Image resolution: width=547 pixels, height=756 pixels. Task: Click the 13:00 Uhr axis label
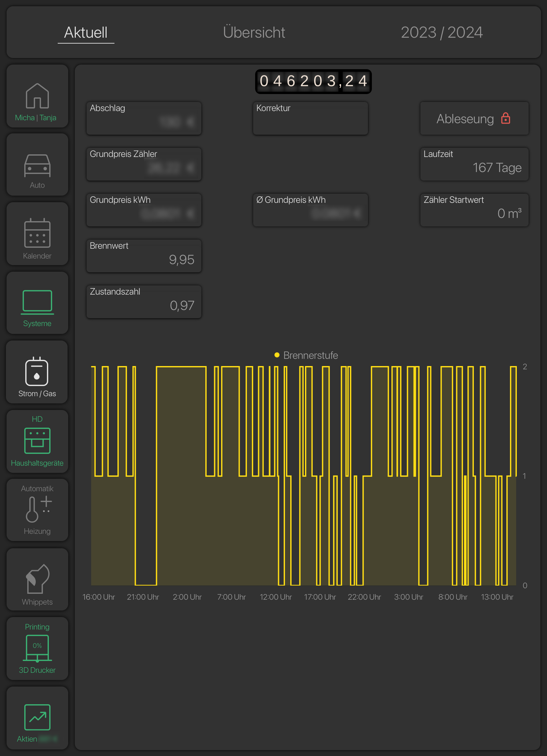497,597
